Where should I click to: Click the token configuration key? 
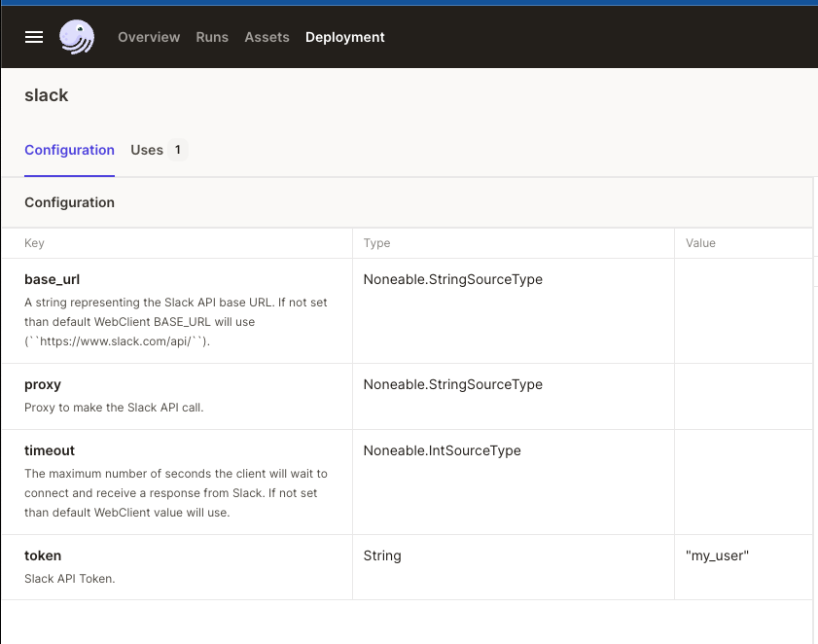[43, 555]
